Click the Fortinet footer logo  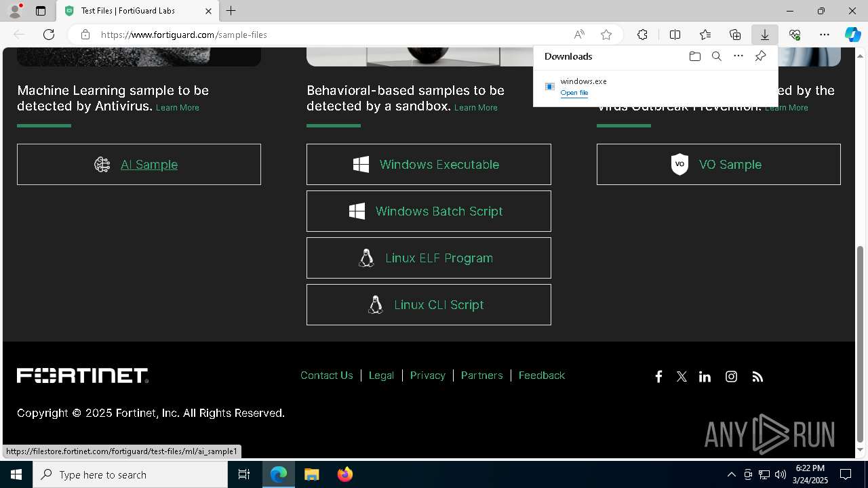(83, 375)
